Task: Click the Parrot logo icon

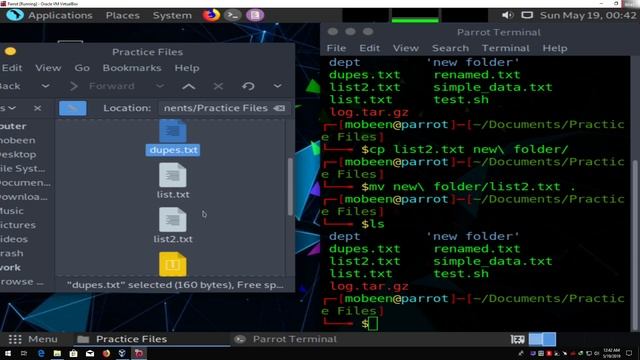Action: point(15,15)
